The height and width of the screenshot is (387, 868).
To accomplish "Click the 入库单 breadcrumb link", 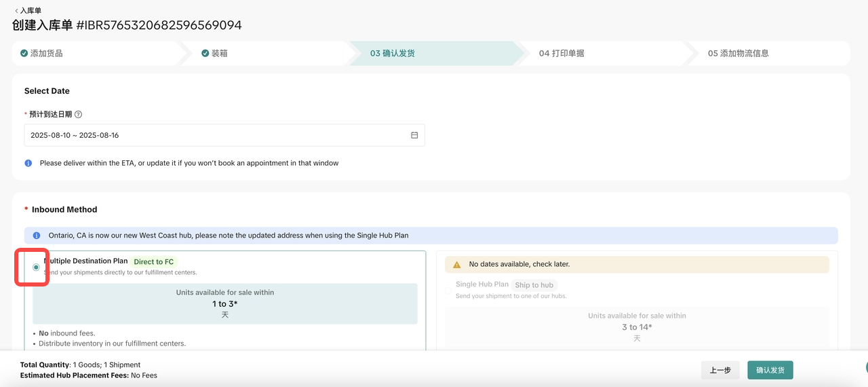I will [31, 11].
